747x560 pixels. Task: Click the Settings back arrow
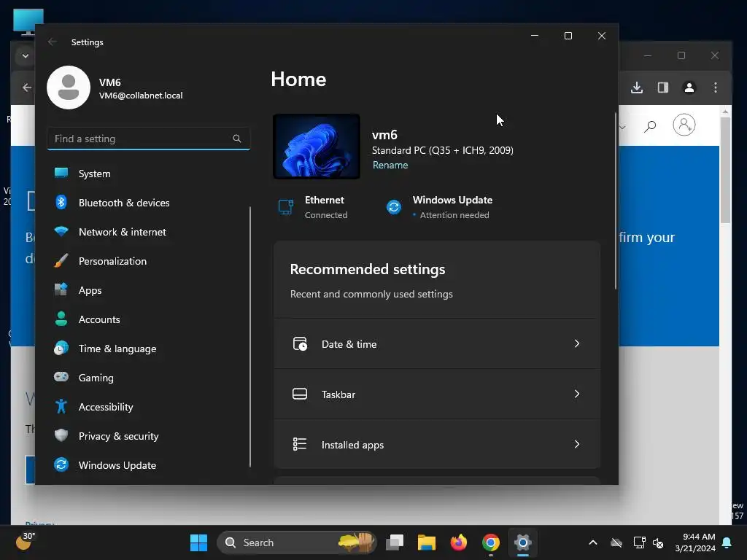pos(53,42)
